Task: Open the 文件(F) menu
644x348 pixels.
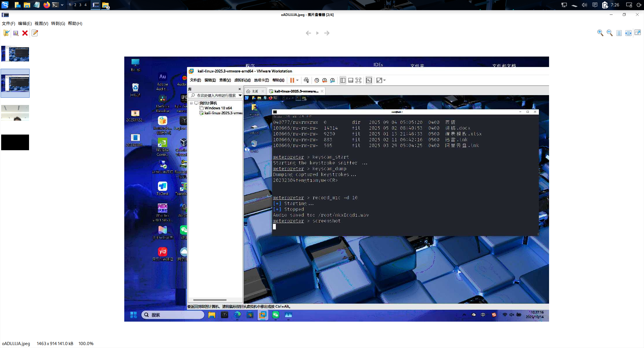Action: coord(8,23)
